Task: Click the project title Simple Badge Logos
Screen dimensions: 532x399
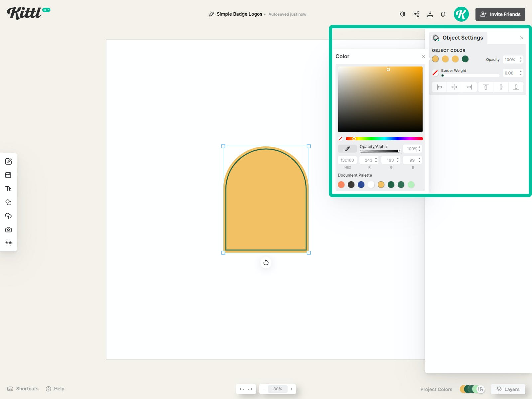Action: point(239,14)
